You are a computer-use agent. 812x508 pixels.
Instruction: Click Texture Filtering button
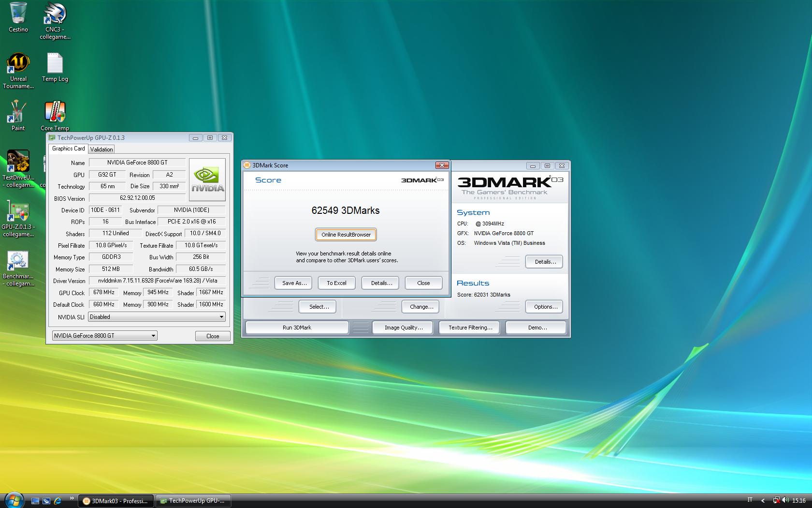[x=470, y=328]
